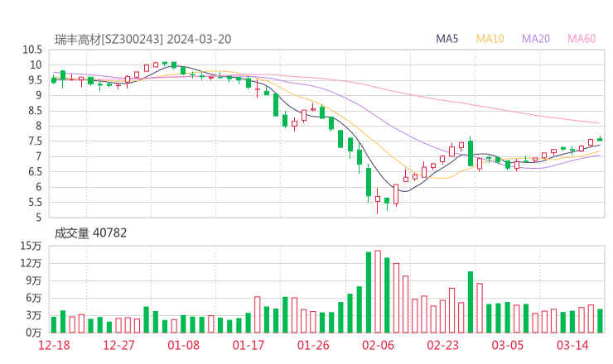Click the MA5 legend label
This screenshot has height=364, width=613.
pyautogui.click(x=446, y=39)
